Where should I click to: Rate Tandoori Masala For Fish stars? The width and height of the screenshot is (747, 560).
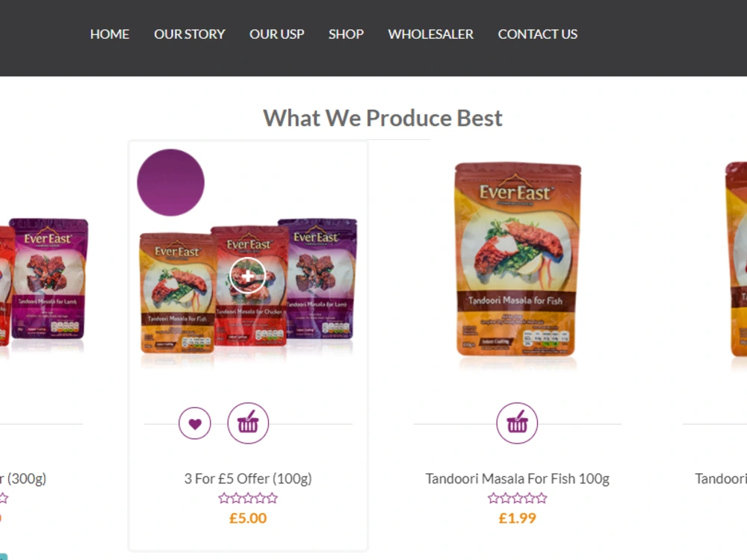518,498
